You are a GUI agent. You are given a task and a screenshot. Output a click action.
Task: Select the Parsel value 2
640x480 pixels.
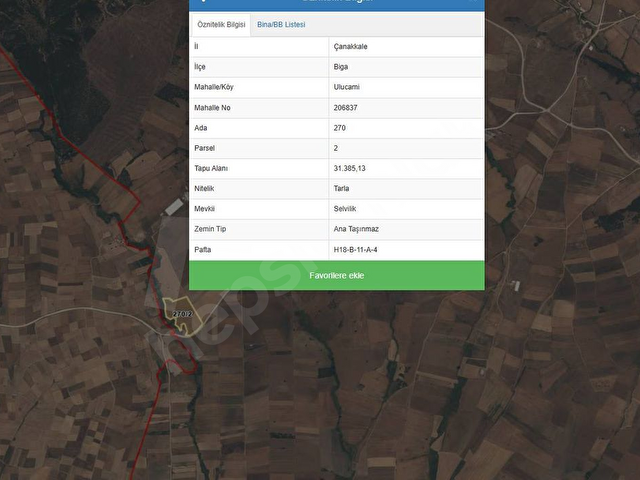[336, 148]
